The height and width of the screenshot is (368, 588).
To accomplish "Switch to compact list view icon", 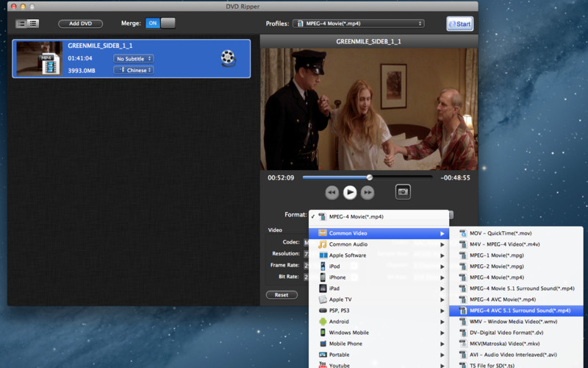I will 33,24.
